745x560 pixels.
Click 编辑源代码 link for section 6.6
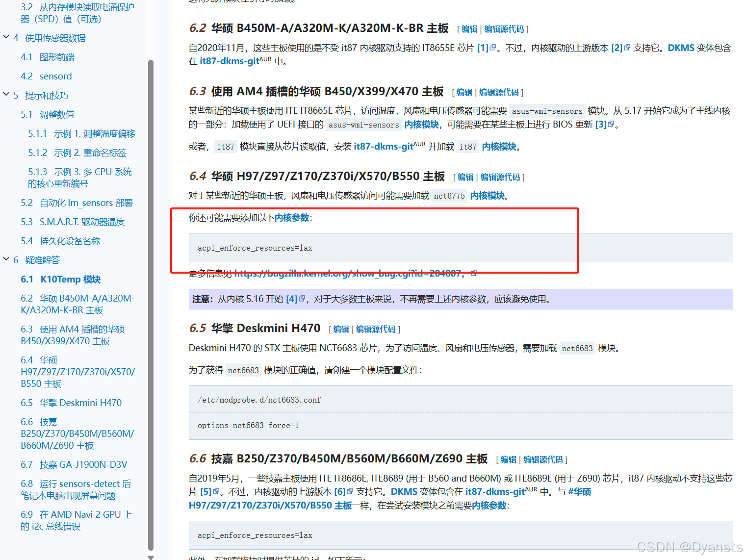[x=543, y=460]
